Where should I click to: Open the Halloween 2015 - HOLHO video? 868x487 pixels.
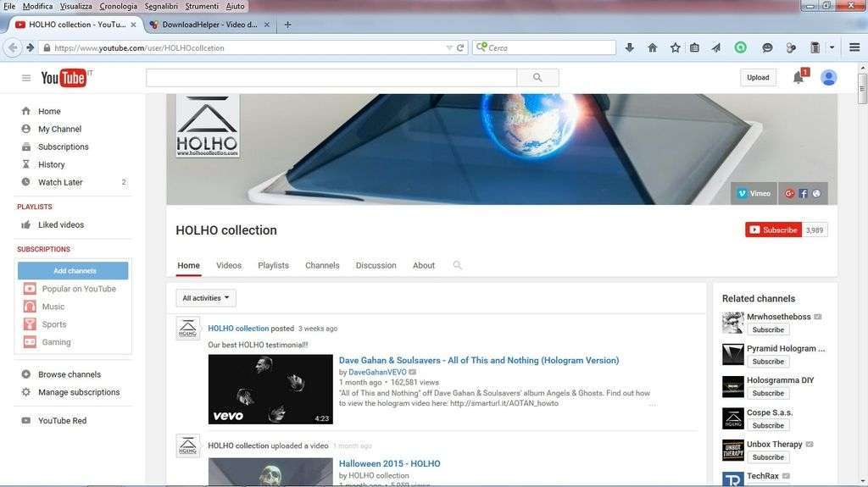point(390,464)
